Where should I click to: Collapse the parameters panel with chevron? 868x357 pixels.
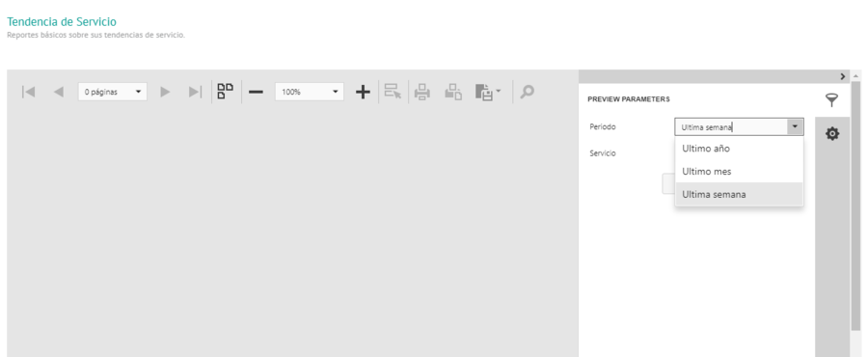pos(843,76)
